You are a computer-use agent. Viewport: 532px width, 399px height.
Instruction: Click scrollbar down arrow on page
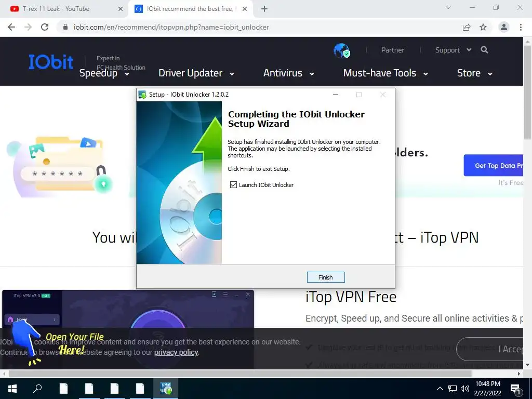point(527,365)
